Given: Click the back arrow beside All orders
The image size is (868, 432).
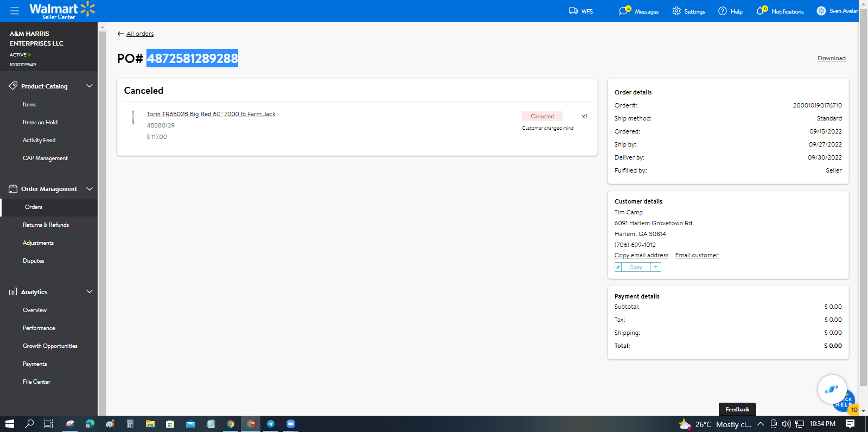Looking at the screenshot, I should (120, 34).
